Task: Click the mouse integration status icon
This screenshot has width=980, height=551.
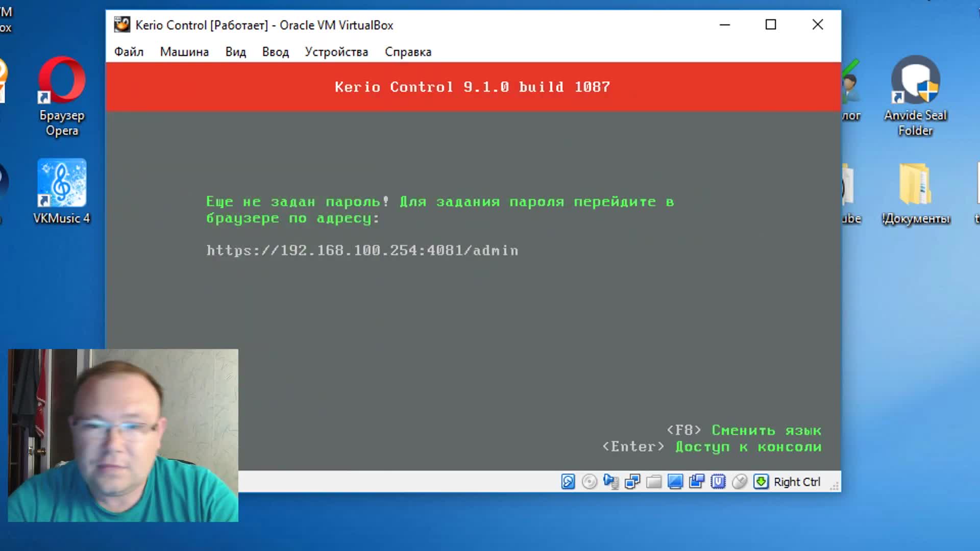Action: tap(740, 482)
